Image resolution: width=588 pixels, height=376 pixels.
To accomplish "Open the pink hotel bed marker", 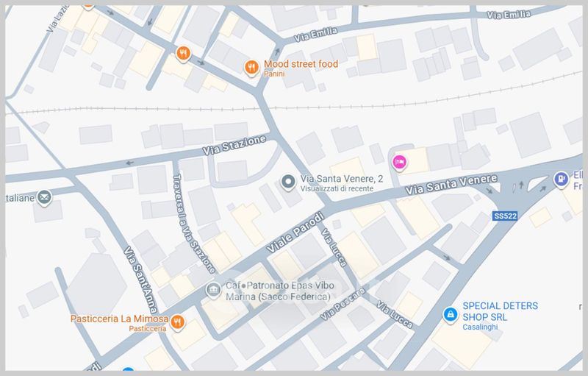I will [400, 163].
